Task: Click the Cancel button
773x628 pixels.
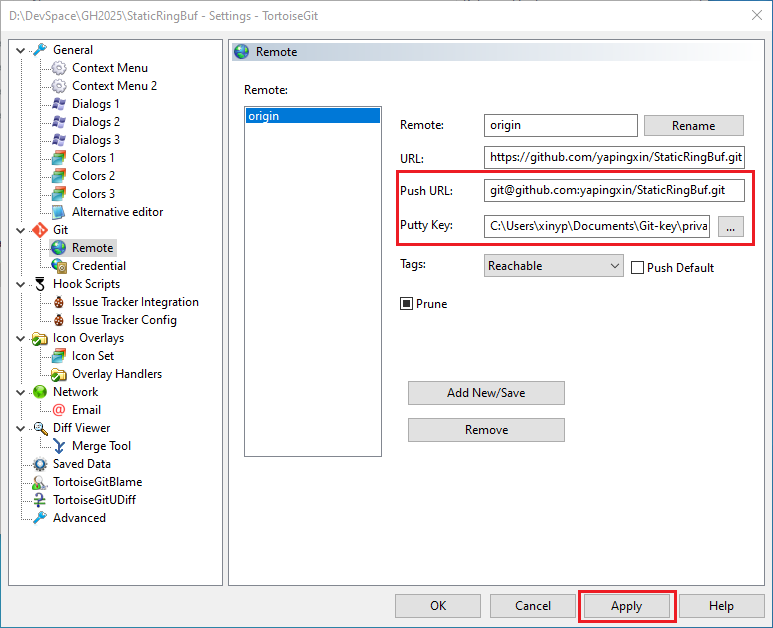Action: pos(533,605)
